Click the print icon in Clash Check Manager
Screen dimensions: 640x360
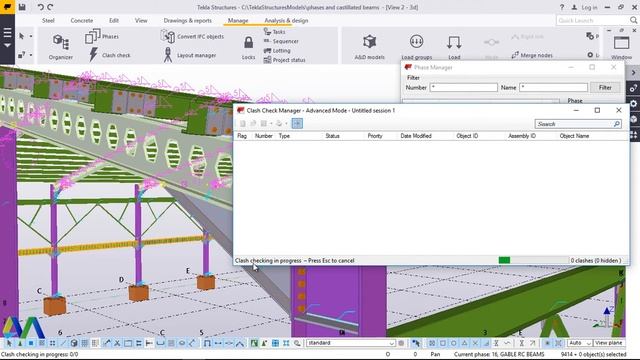(279, 123)
